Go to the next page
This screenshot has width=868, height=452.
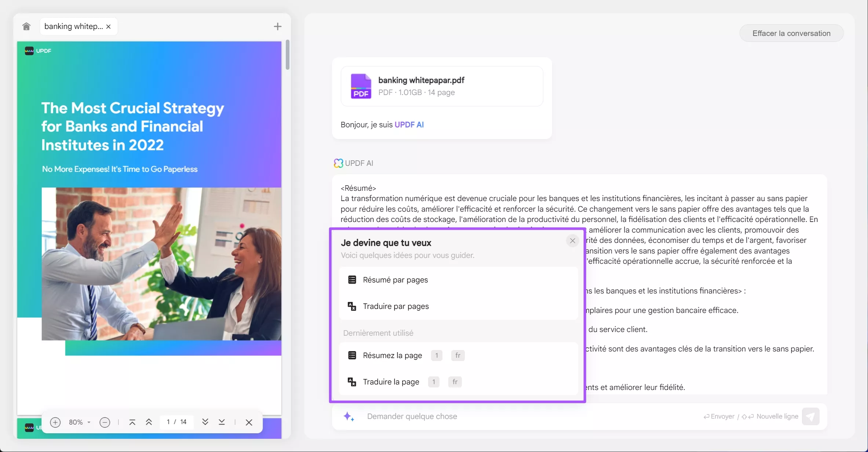205,422
